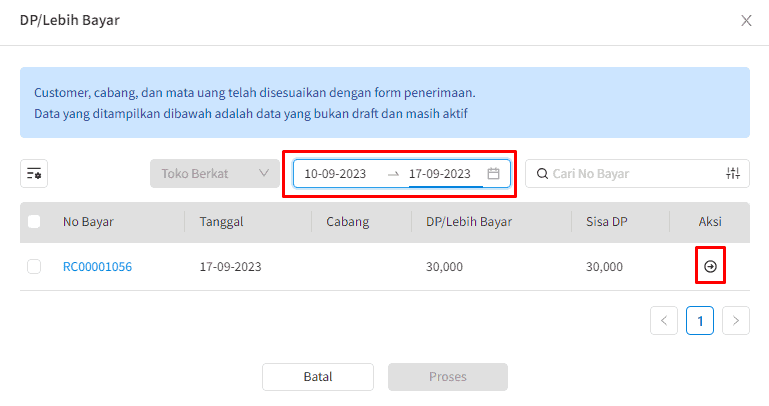This screenshot has height=406, width=769.
Task: Click the end date 17-09-2023 field
Action: point(440,174)
